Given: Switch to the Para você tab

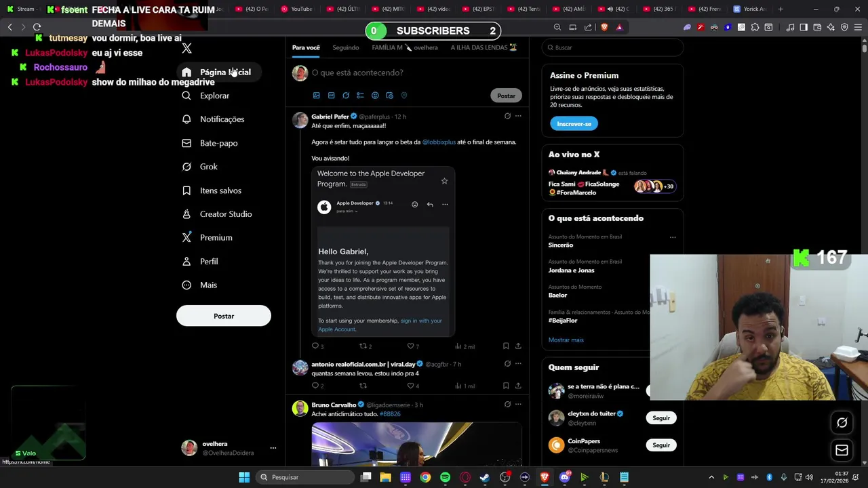Looking at the screenshot, I should pyautogui.click(x=306, y=48).
